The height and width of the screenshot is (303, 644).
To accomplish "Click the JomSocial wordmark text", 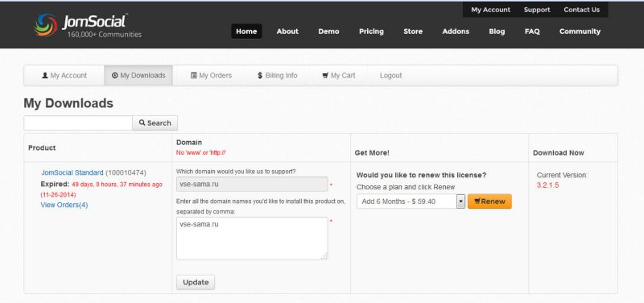I will click(94, 22).
